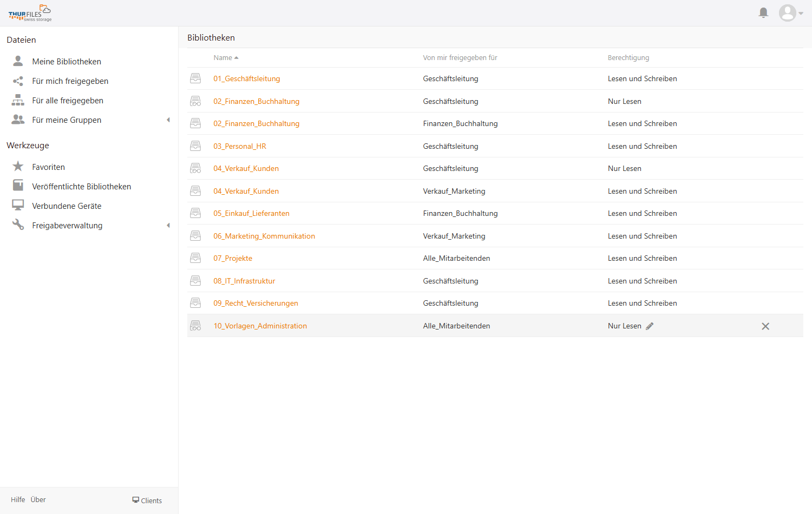
Task: Open Für mich freigegeben section
Action: pos(70,81)
